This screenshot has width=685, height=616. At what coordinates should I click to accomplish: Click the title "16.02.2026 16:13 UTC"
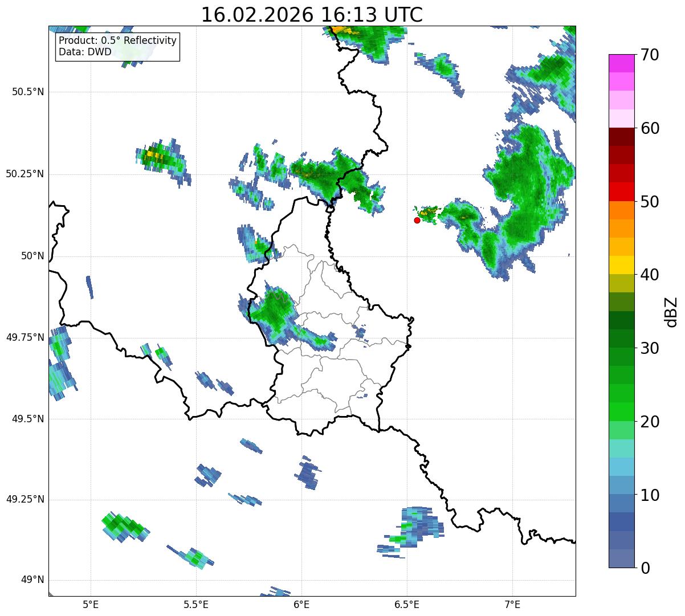pos(312,15)
